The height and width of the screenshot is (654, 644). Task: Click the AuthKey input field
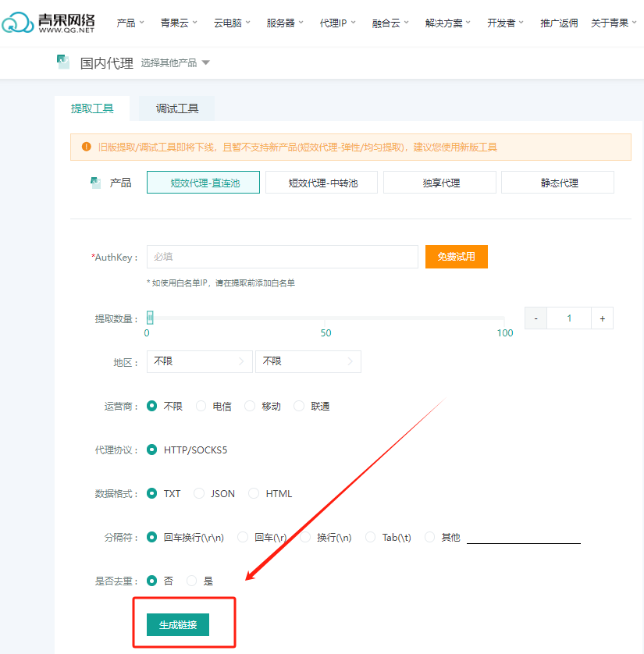pyautogui.click(x=281, y=256)
